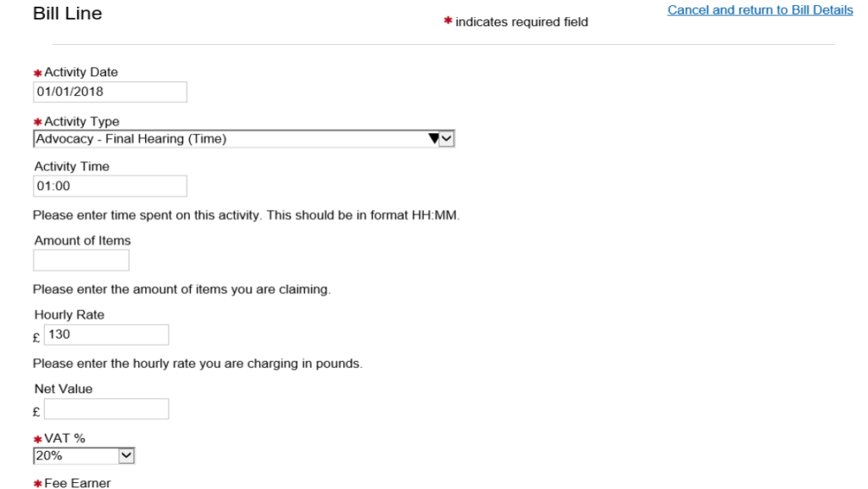The height and width of the screenshot is (489, 868).
Task: Select the Amount of Items input box
Action: [x=81, y=260]
